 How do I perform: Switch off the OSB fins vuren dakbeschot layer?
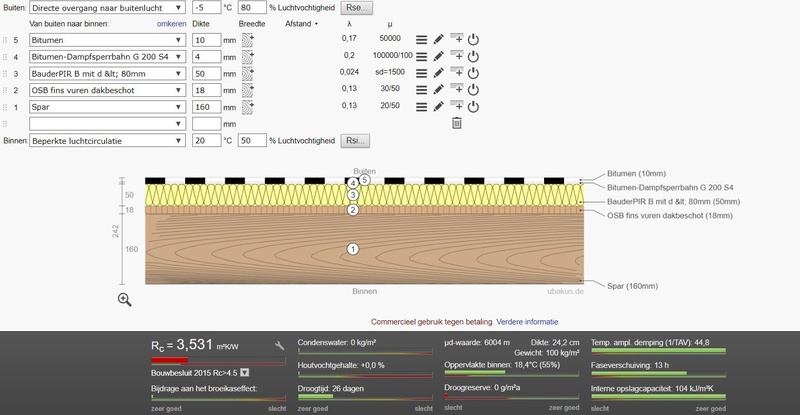(x=473, y=90)
